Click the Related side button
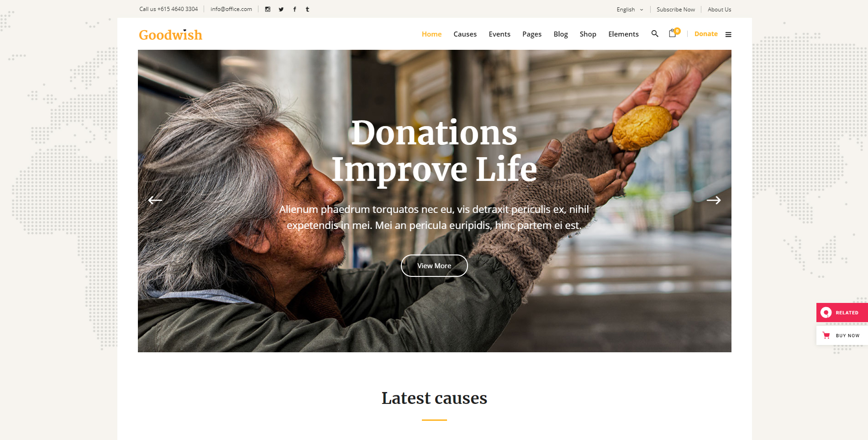 coord(842,313)
